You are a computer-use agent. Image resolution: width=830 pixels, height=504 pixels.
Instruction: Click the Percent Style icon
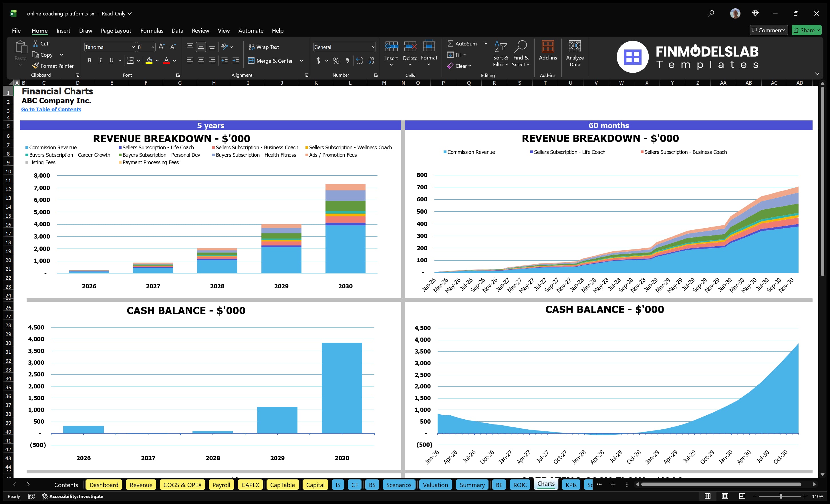[x=335, y=61]
